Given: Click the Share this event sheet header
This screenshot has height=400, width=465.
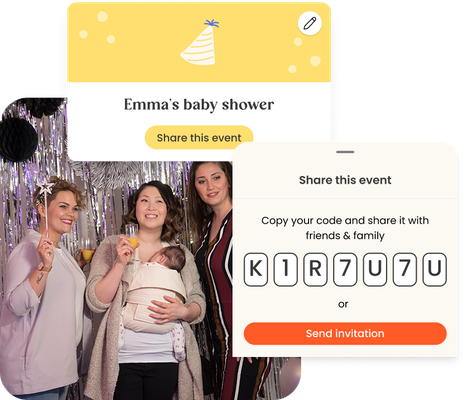Looking at the screenshot, I should tap(345, 180).
